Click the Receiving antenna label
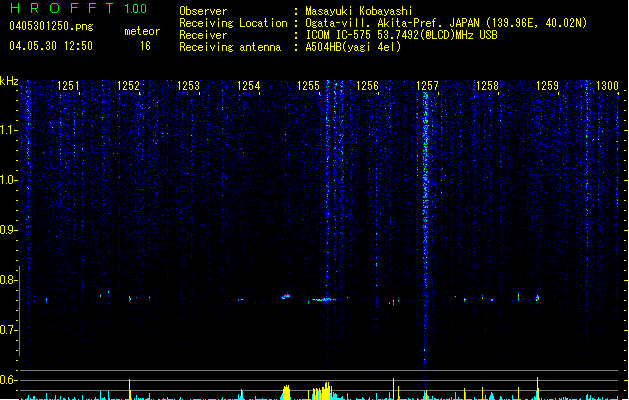The width and height of the screenshot is (629, 400). click(230, 47)
